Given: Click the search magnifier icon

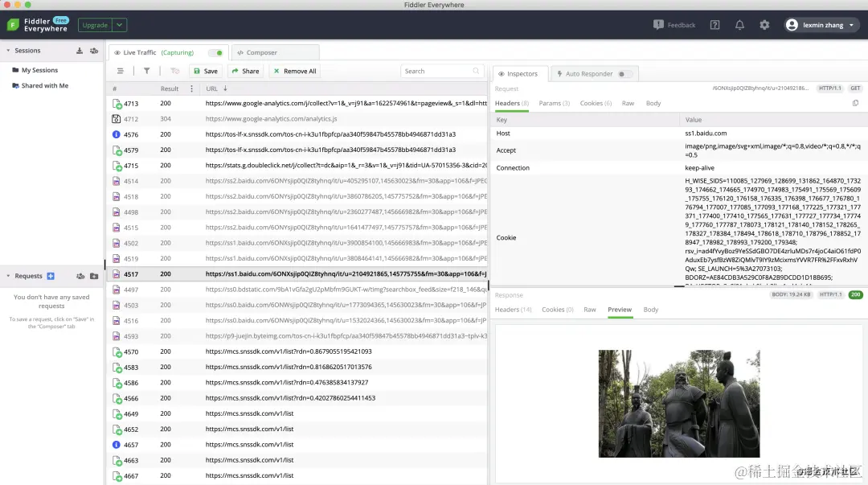Looking at the screenshot, I should [x=476, y=71].
